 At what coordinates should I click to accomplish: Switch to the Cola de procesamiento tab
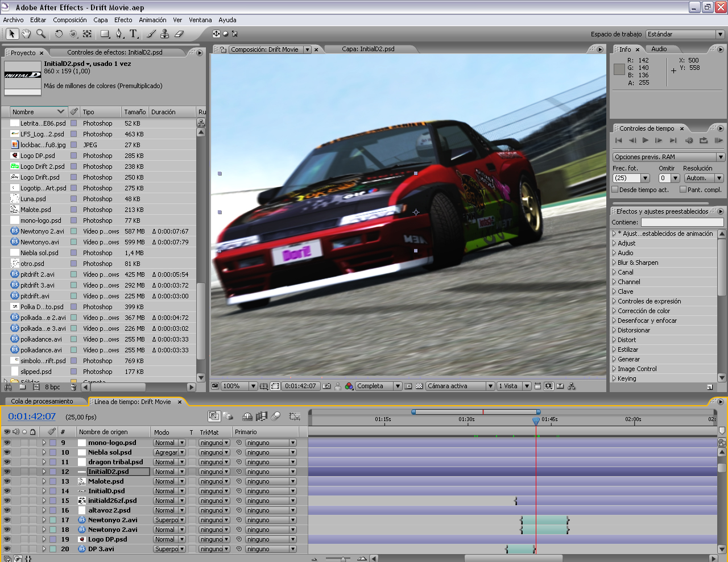[42, 401]
